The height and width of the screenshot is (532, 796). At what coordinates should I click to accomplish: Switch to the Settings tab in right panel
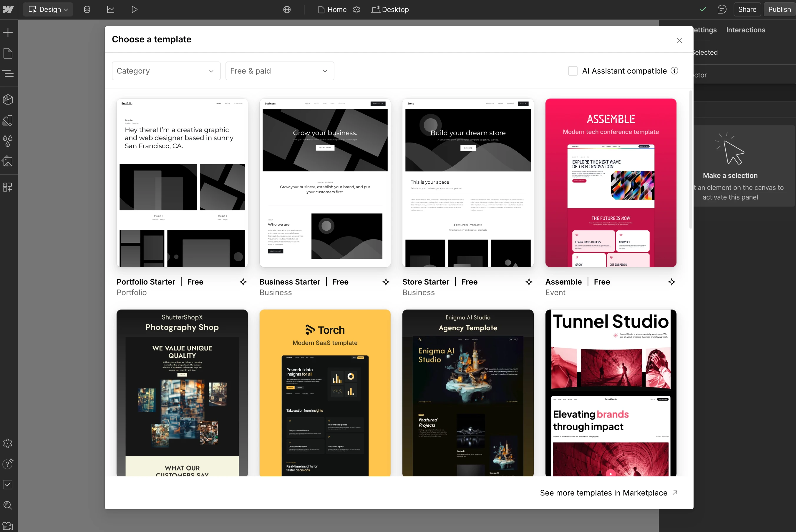[705, 30]
